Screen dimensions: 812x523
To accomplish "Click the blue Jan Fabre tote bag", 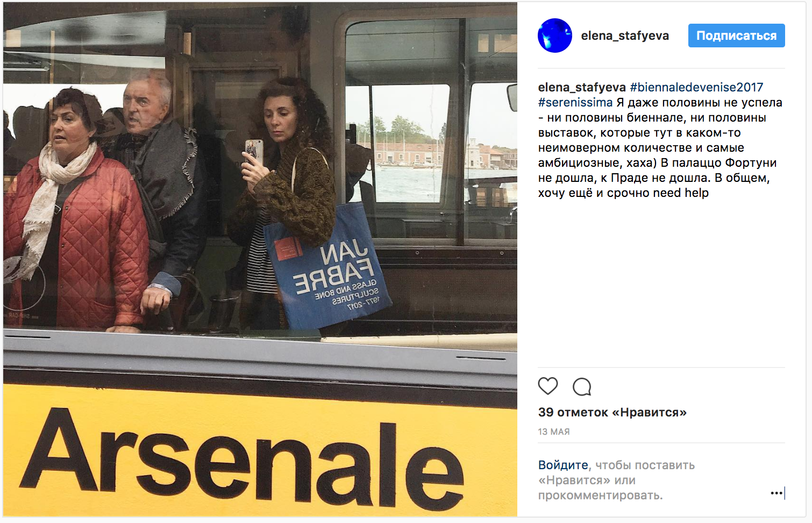I will click(x=328, y=267).
